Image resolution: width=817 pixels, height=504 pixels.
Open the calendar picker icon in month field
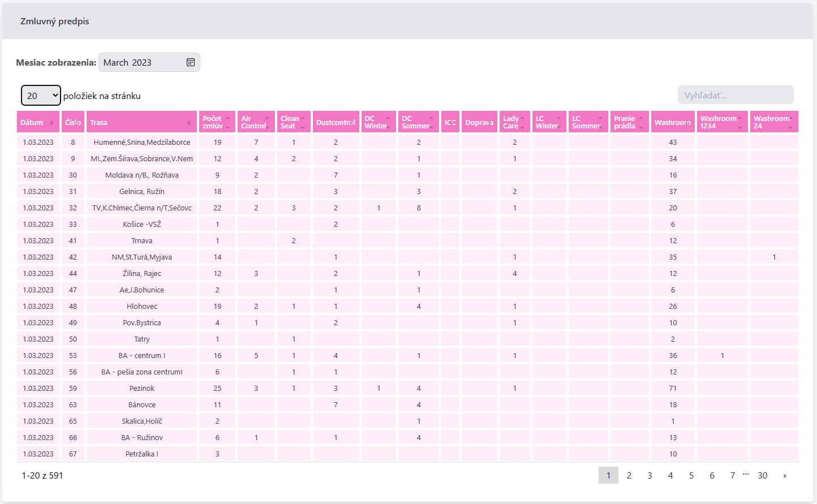(x=191, y=62)
